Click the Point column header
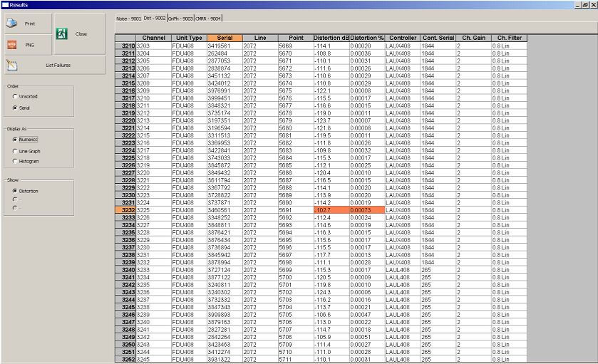598x364 pixels. [x=296, y=38]
